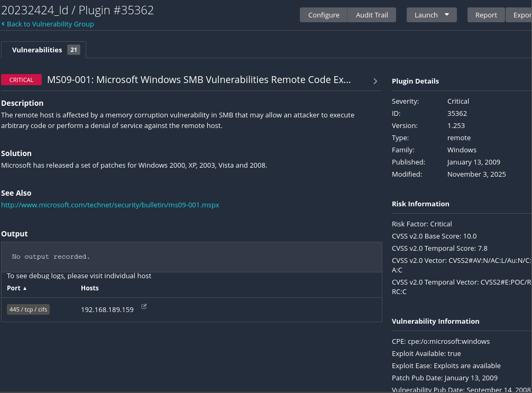Open the MS09-001 Microsoft bulletin link
532x393 pixels.
(x=110, y=205)
